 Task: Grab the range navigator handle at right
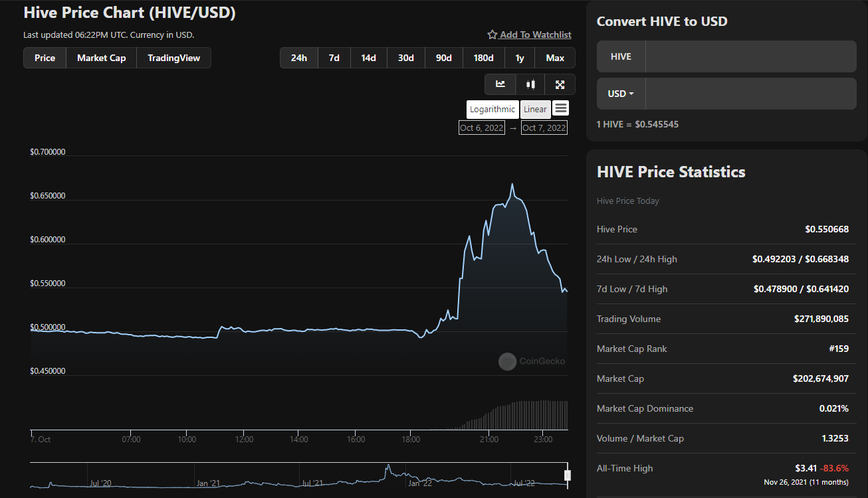tap(568, 475)
